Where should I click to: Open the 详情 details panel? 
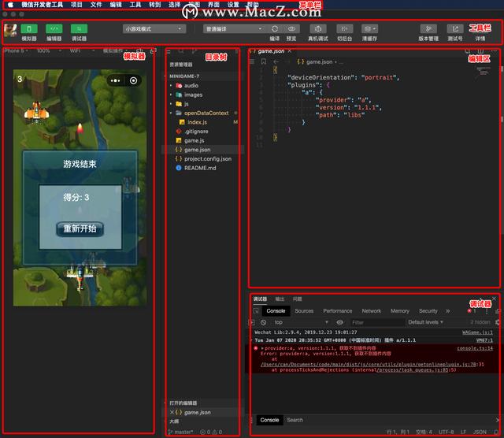[x=480, y=39]
